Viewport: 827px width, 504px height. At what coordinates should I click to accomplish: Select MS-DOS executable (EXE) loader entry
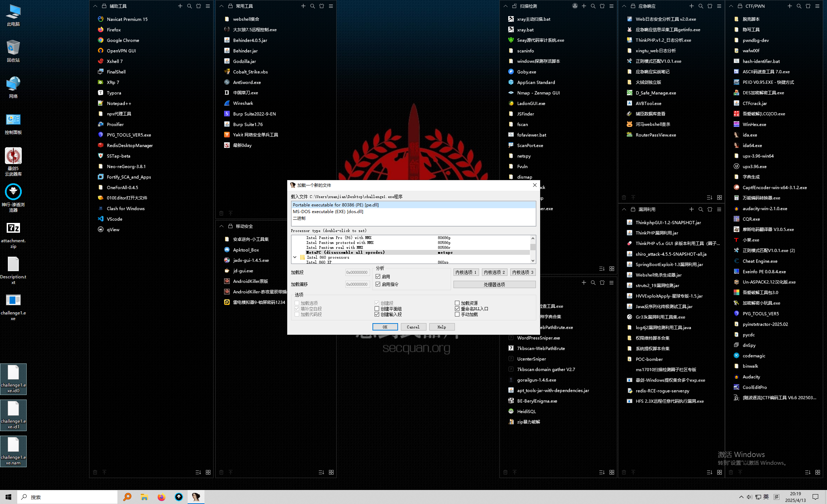[328, 212]
